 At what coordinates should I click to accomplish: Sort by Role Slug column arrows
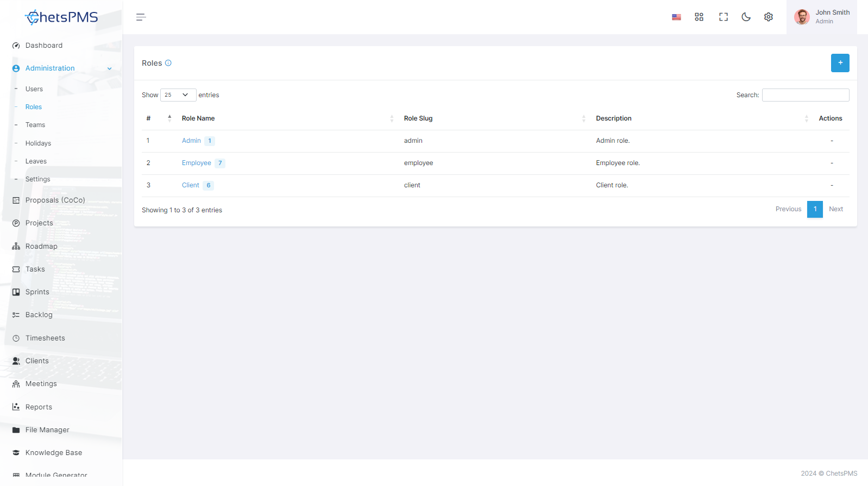click(x=584, y=118)
